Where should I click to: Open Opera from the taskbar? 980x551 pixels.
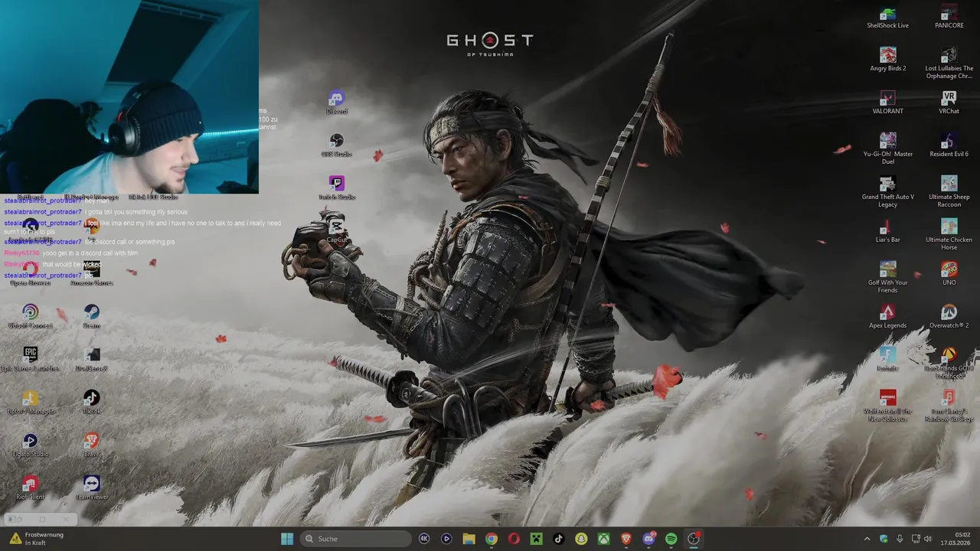[x=514, y=539]
